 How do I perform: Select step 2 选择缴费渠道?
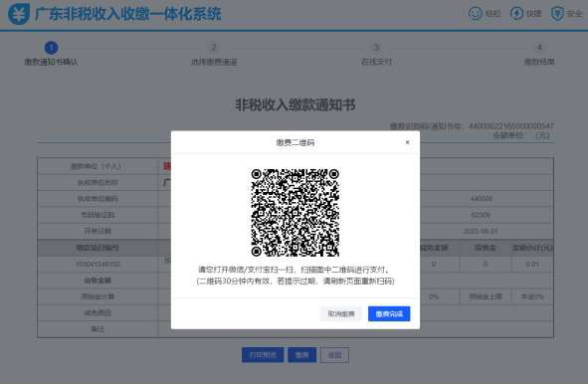click(214, 55)
